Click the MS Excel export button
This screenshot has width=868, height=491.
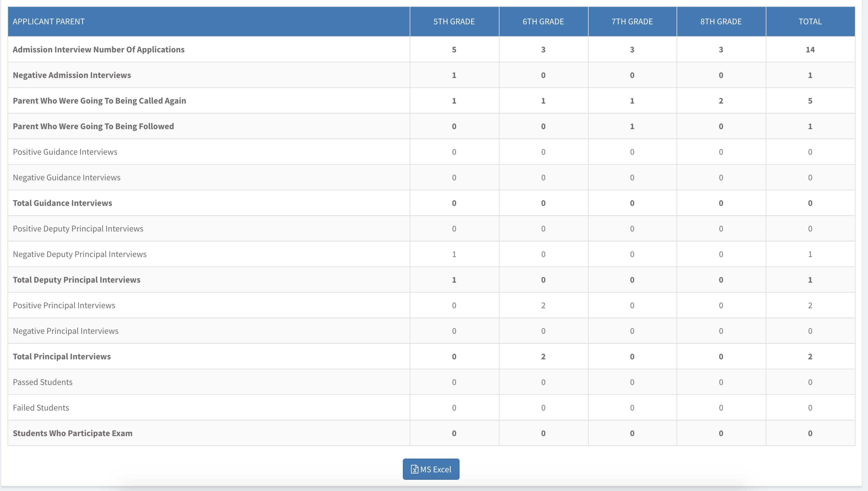coord(431,469)
